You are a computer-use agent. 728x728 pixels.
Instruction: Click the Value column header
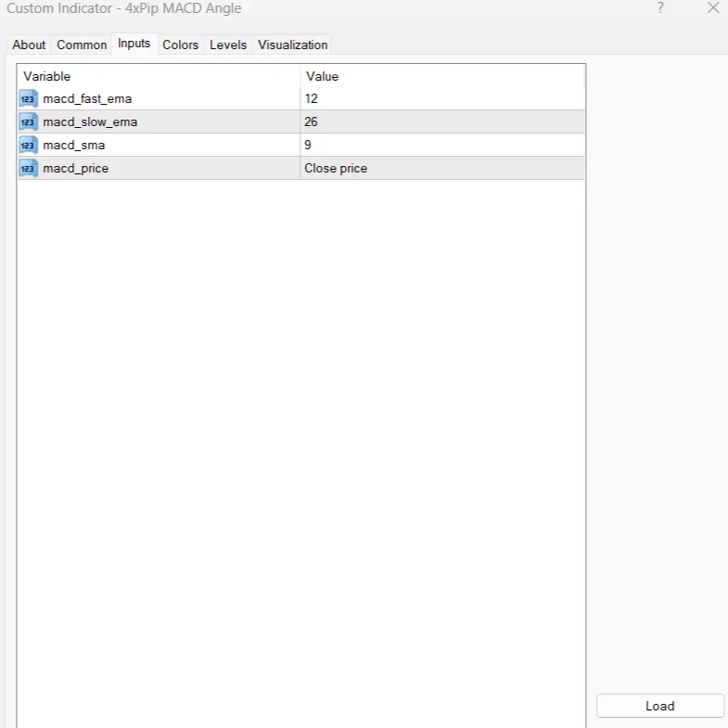click(442, 76)
